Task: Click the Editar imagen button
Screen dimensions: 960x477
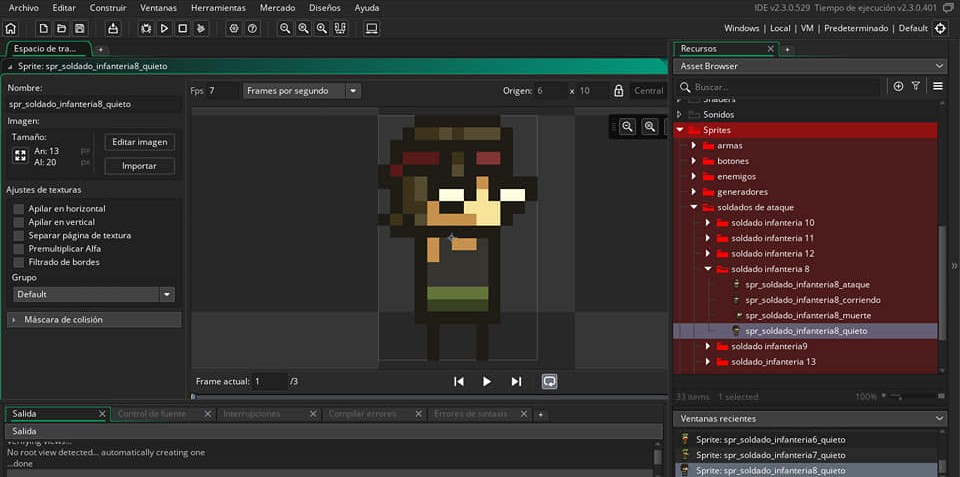Action: [139, 142]
